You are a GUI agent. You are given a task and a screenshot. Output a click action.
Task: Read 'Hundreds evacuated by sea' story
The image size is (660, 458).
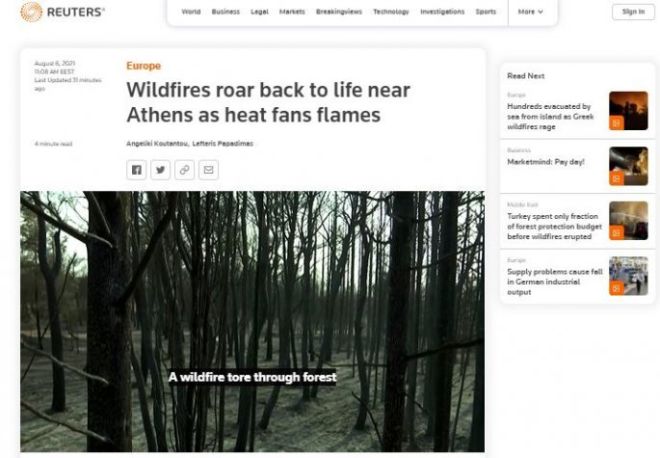pos(551,117)
